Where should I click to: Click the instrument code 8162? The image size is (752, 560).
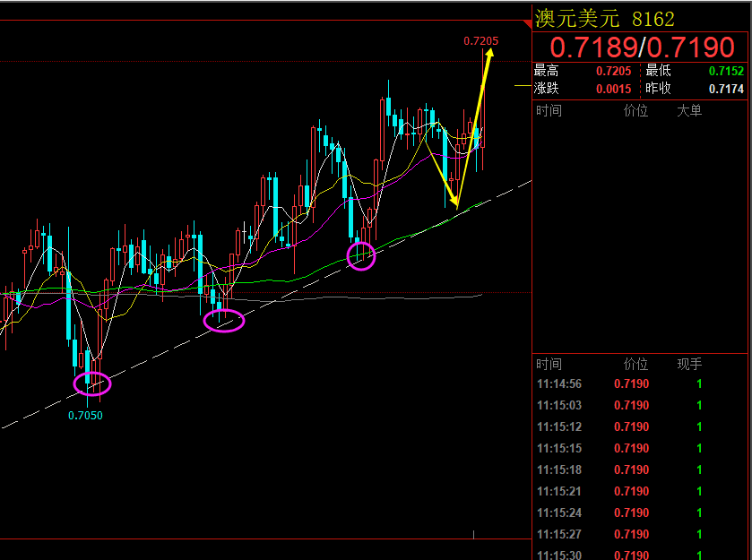[x=653, y=20]
